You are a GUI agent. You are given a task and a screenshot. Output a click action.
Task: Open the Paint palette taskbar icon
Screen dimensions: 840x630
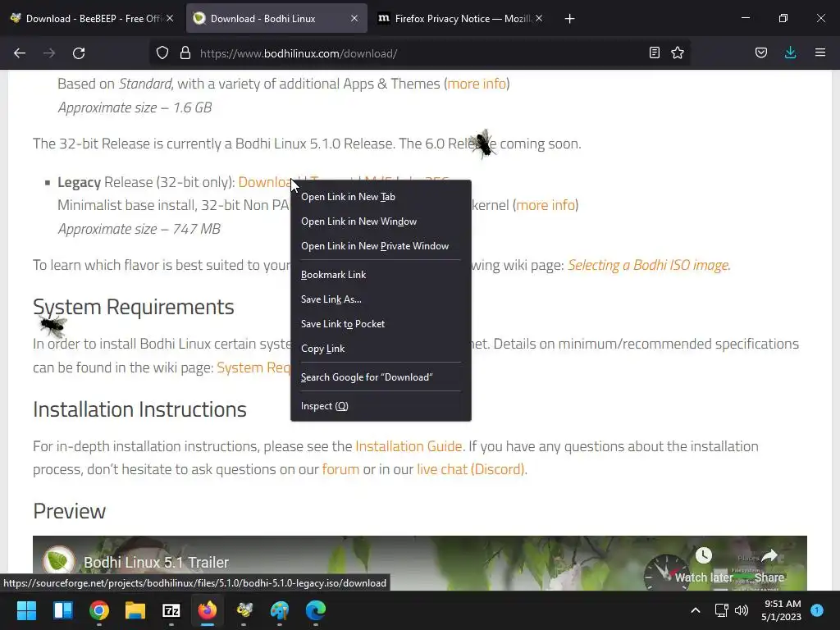pyautogui.click(x=280, y=610)
